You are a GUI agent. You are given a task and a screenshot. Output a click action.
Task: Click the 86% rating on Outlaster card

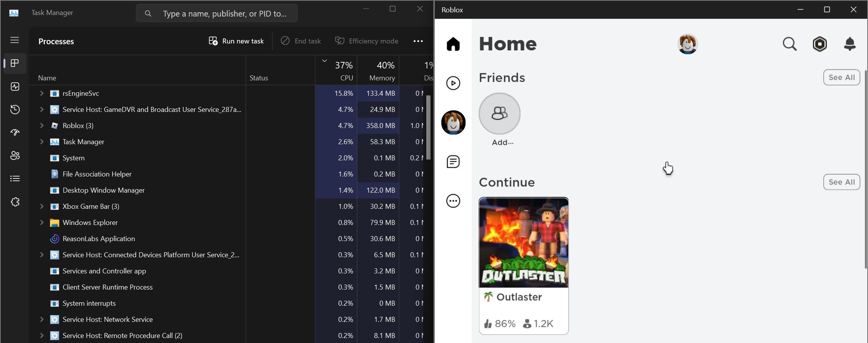click(500, 324)
